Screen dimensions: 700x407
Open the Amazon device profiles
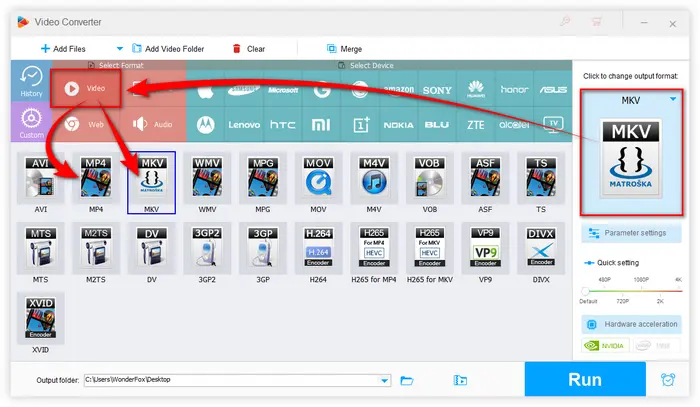pyautogui.click(x=398, y=90)
